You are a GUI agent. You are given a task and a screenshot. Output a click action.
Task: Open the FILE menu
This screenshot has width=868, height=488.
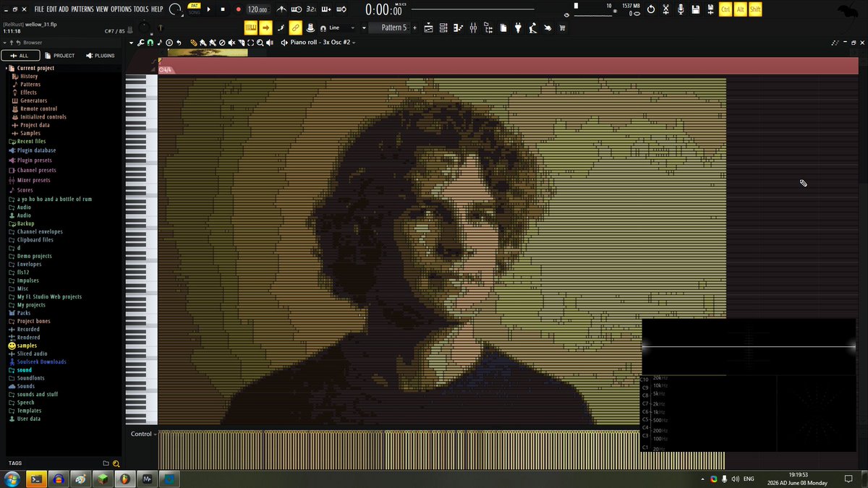(x=39, y=9)
